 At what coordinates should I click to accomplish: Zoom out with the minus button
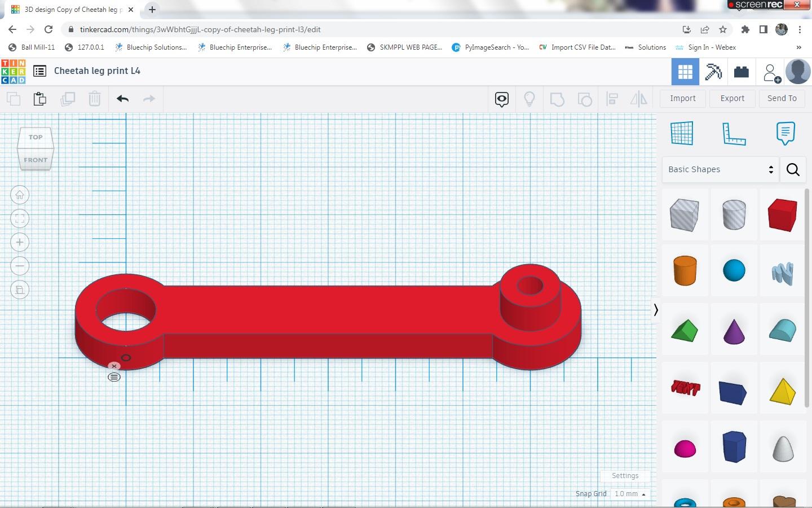[20, 266]
